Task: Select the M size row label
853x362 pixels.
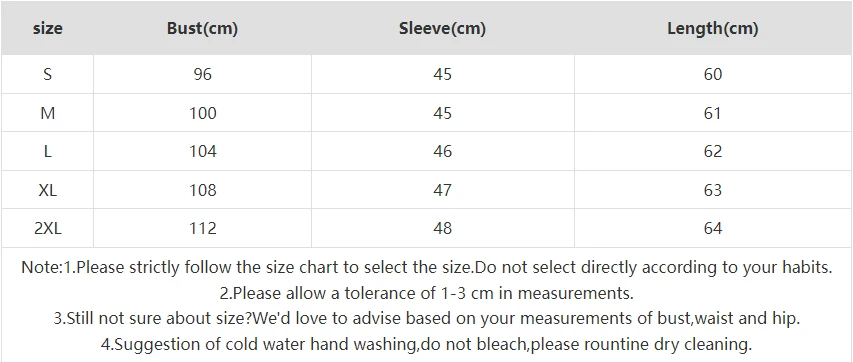Action: tap(47, 113)
